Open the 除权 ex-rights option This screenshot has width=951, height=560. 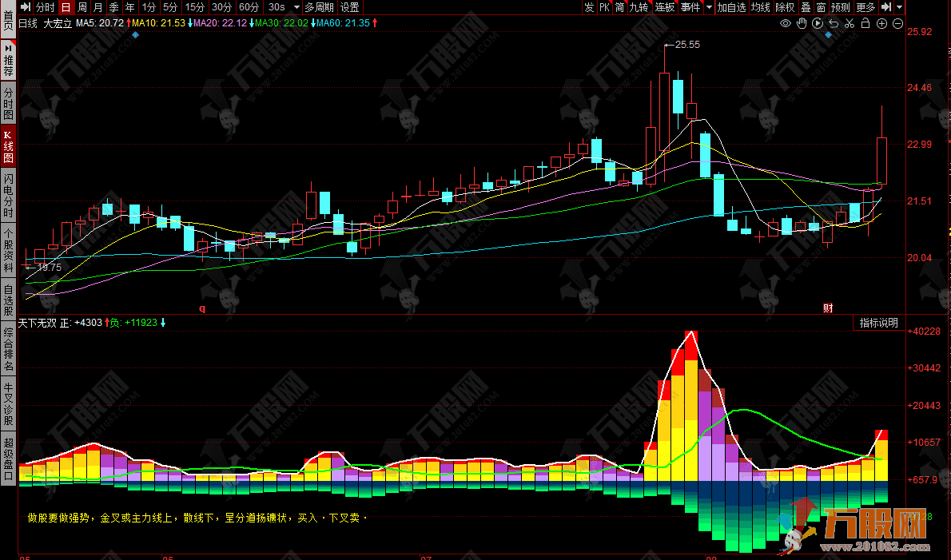point(785,7)
